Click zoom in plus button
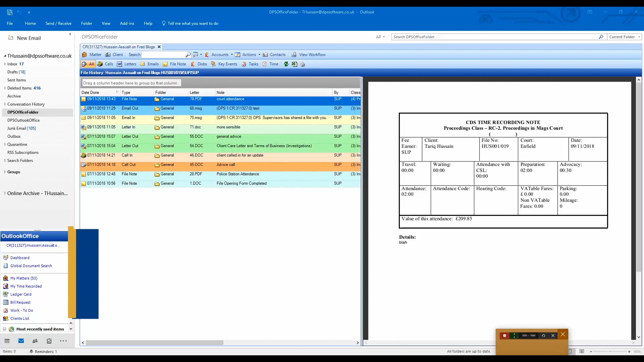The image size is (644, 362). point(629,351)
